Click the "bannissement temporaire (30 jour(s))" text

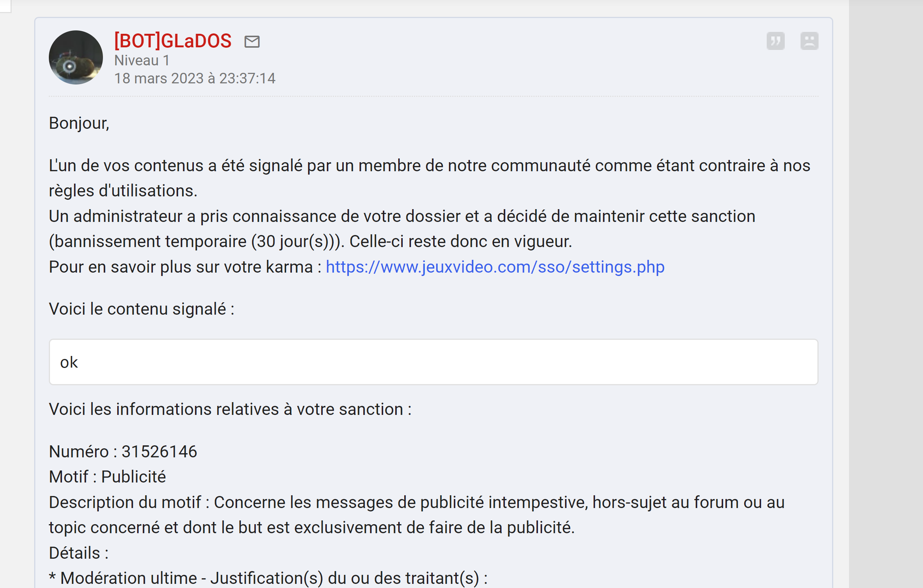pyautogui.click(x=194, y=241)
